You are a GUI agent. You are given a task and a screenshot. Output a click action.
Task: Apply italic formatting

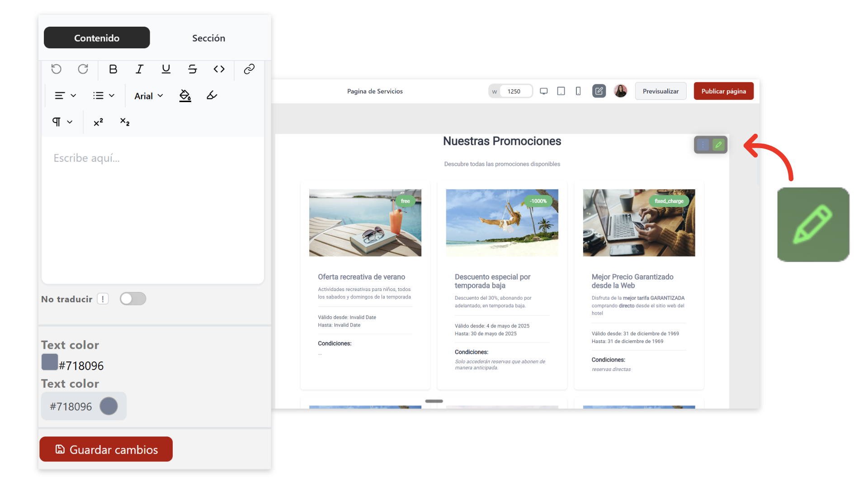[x=139, y=69]
